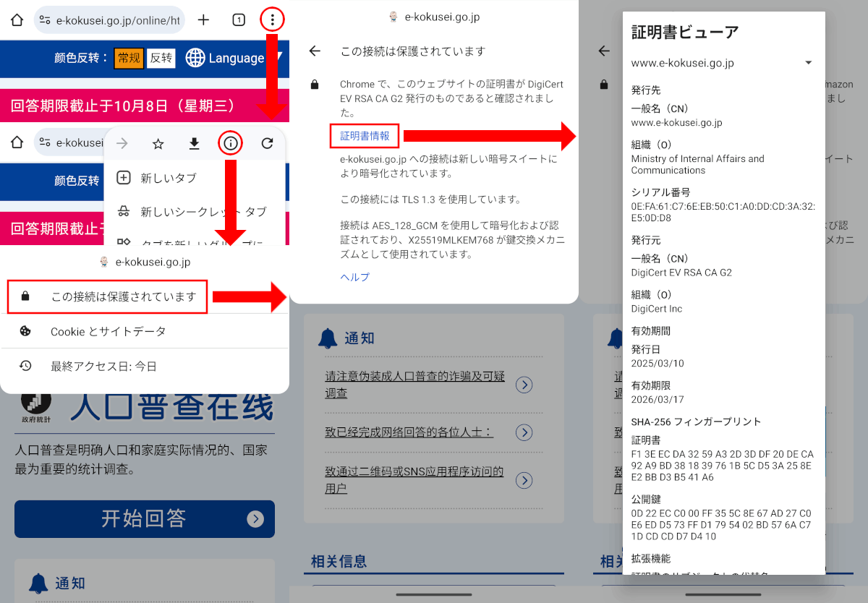This screenshot has width=868, height=603.
Task: Switch to 反转 color mode
Action: (161, 59)
